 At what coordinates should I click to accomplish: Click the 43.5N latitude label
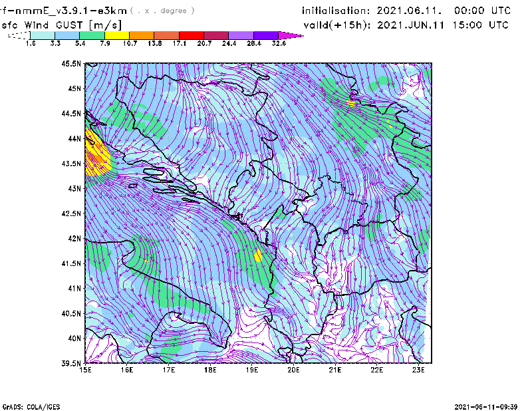71,164
